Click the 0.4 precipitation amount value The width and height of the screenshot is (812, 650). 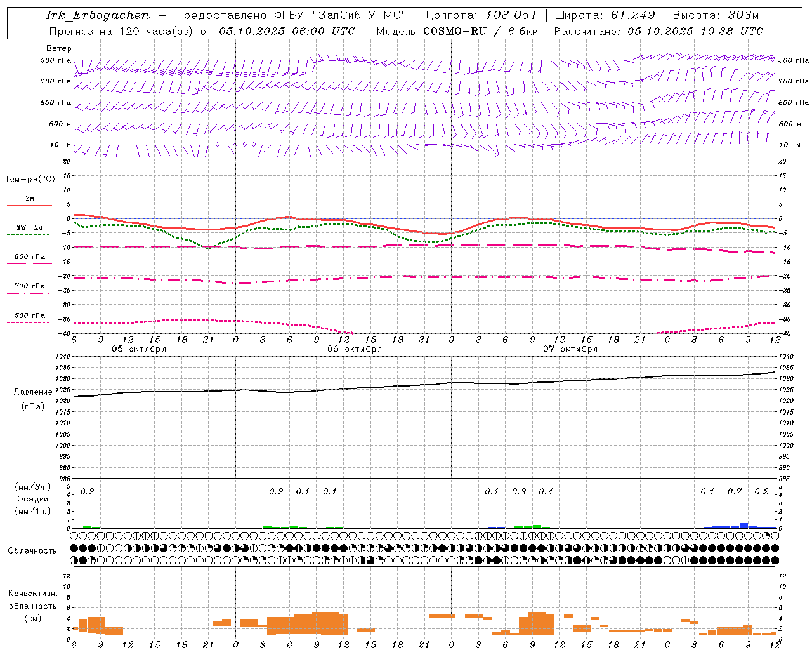point(546,491)
